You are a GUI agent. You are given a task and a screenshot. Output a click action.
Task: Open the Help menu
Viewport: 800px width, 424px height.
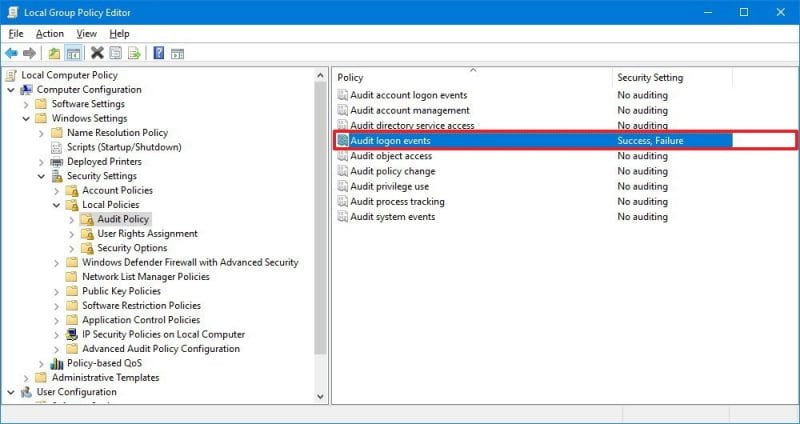click(x=119, y=34)
